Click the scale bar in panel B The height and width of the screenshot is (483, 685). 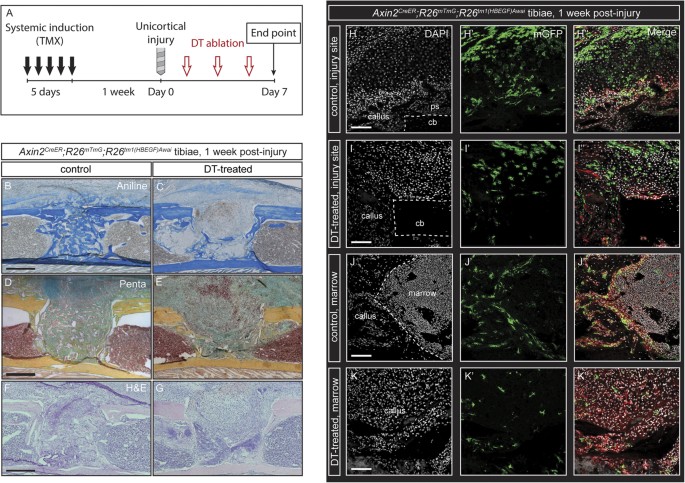click(21, 267)
